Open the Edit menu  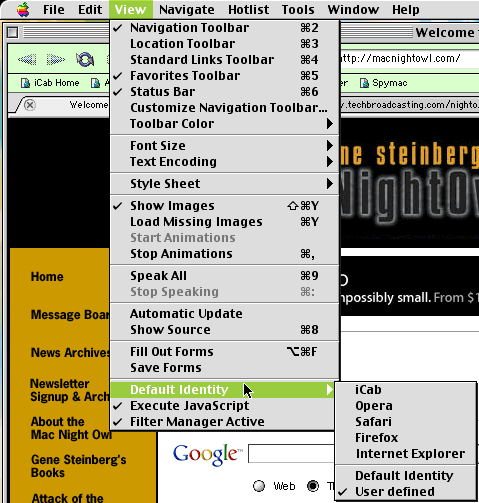point(90,9)
